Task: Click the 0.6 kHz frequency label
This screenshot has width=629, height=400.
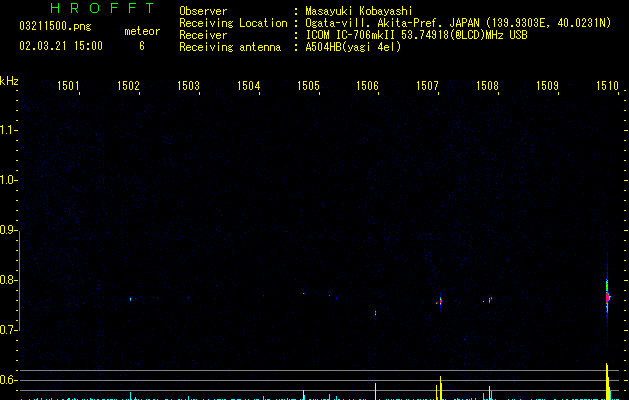Action: [x=8, y=380]
